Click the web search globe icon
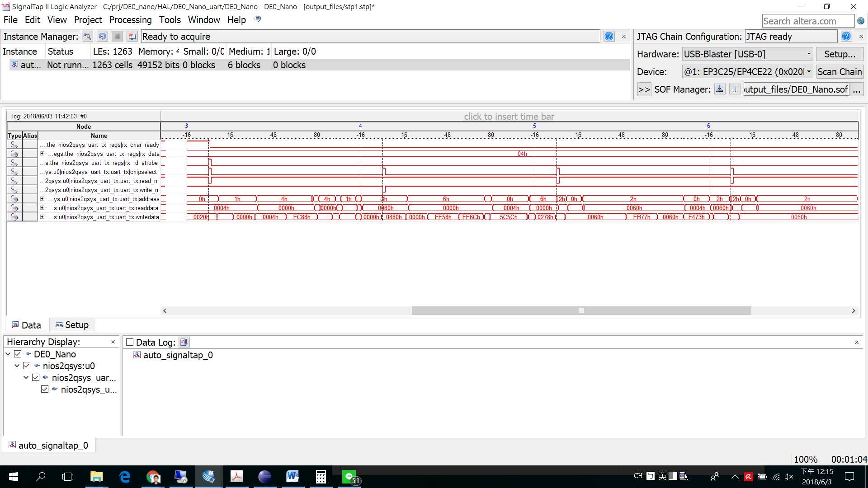The width and height of the screenshot is (868, 488). click(861, 21)
